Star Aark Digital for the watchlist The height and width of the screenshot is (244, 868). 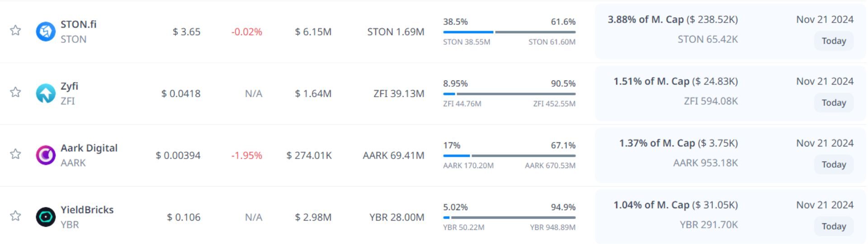16,154
